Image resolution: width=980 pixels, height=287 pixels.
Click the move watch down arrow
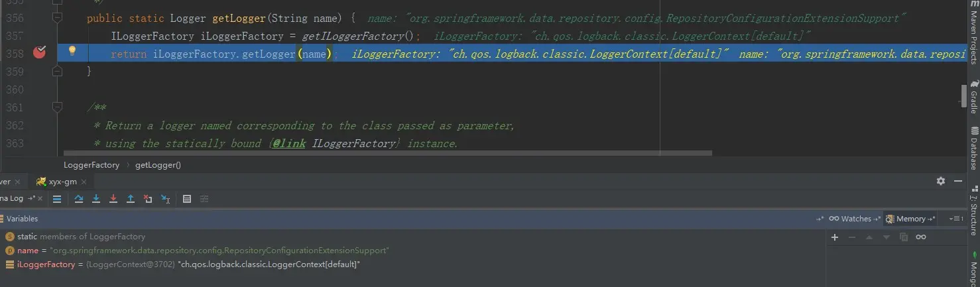(x=887, y=237)
